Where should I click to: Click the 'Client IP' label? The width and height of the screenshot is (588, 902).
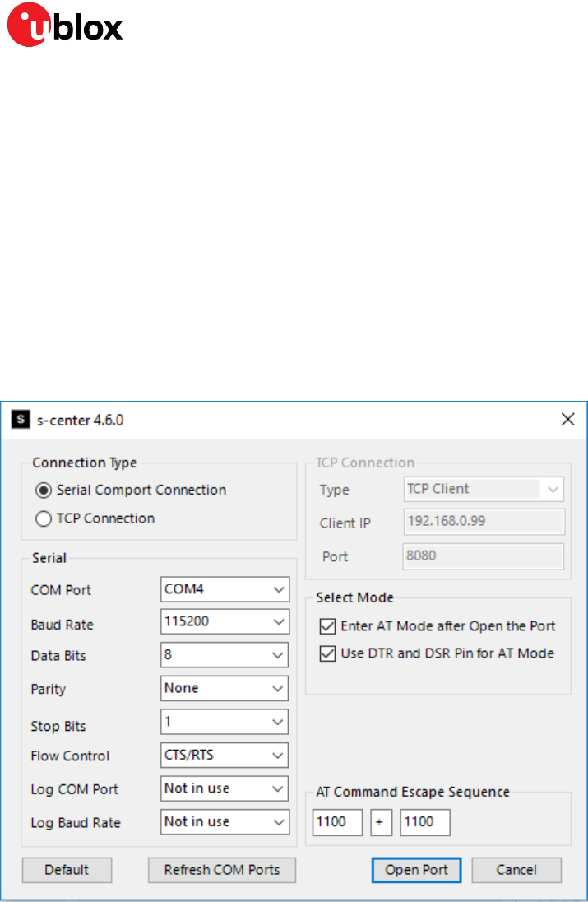[x=345, y=523]
